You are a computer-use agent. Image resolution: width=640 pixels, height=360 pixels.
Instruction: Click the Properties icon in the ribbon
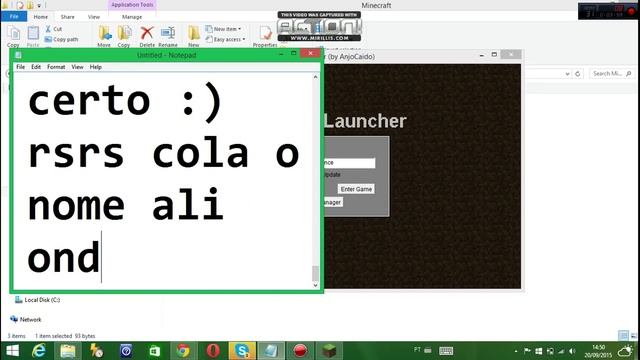(265, 33)
